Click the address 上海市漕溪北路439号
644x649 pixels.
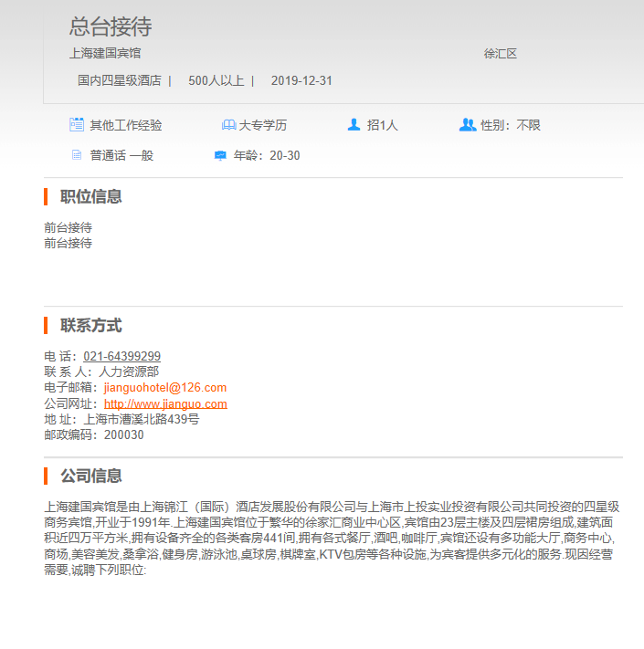[142, 419]
